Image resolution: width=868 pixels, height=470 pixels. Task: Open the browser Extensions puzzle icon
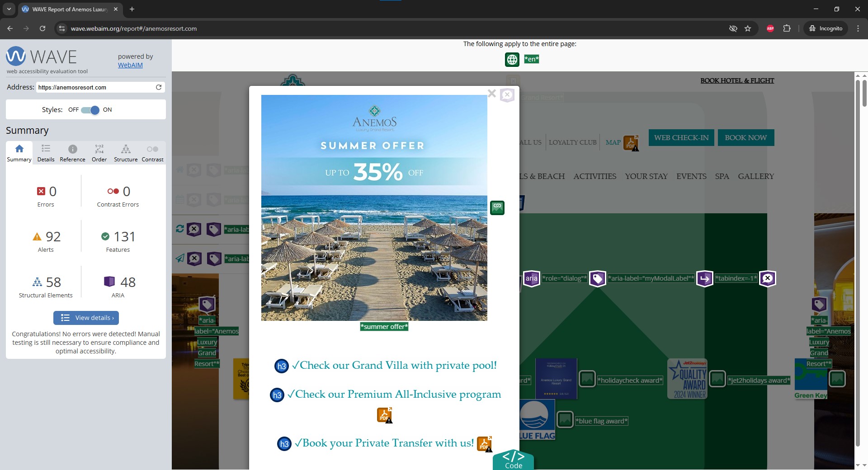787,28
